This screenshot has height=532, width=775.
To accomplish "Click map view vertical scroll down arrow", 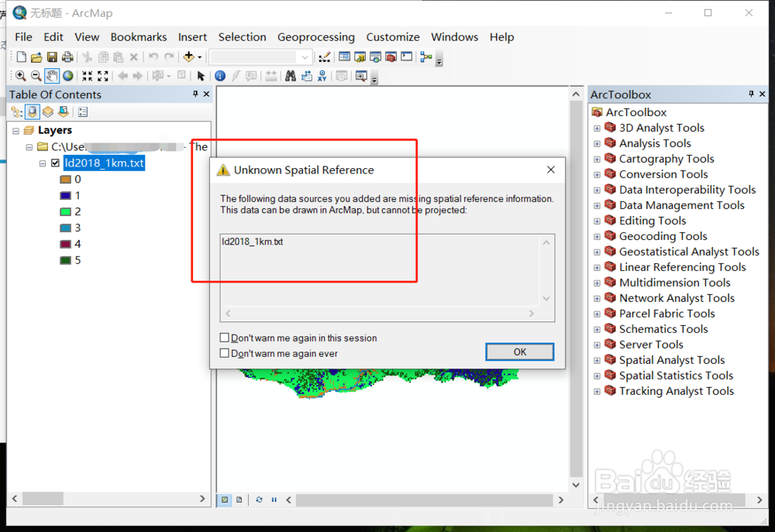I will (x=576, y=485).
